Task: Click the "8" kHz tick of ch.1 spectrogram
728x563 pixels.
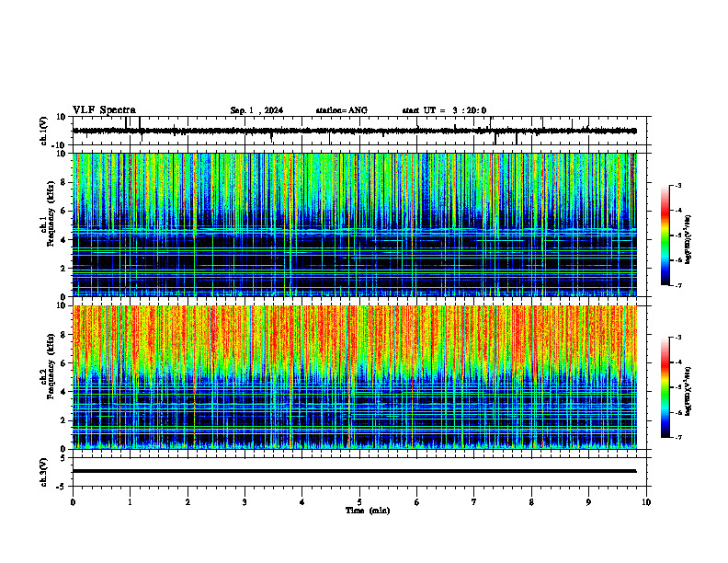Action: 64,182
